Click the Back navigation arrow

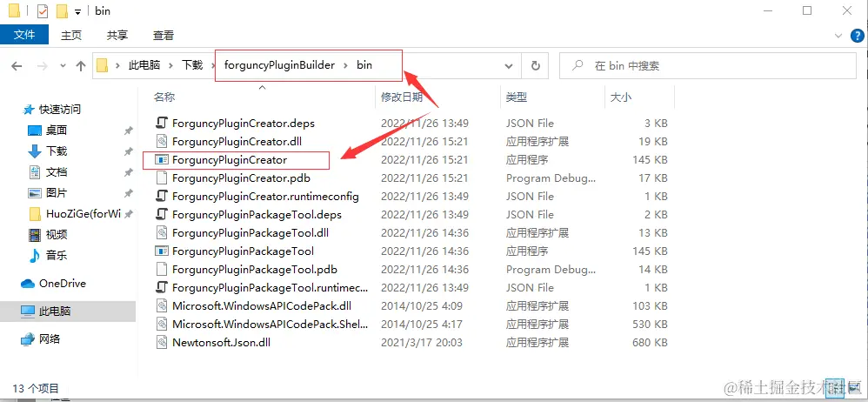[17, 66]
